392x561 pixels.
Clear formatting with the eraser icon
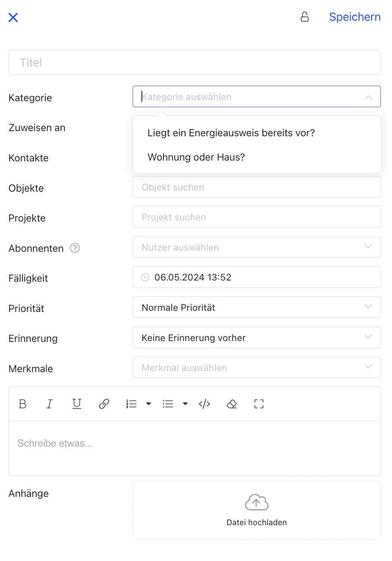231,404
